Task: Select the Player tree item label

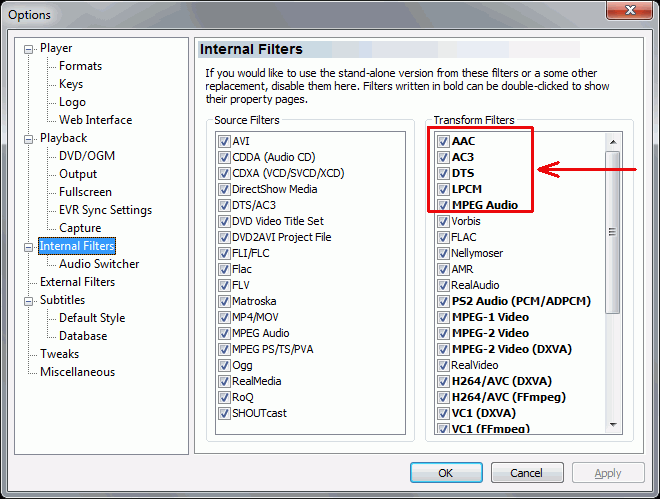Action: [x=56, y=48]
